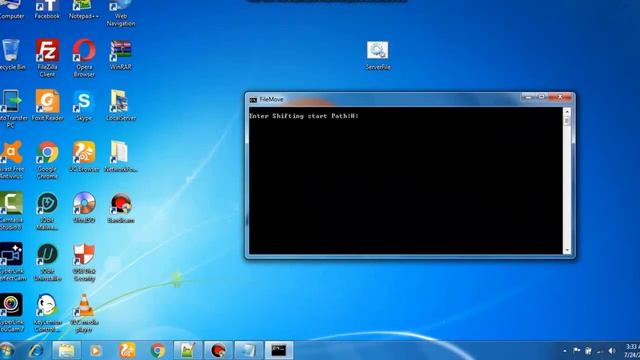The height and width of the screenshot is (360, 640).
Task: Open the KeyCreator face icon shortcut
Action: tap(47, 313)
